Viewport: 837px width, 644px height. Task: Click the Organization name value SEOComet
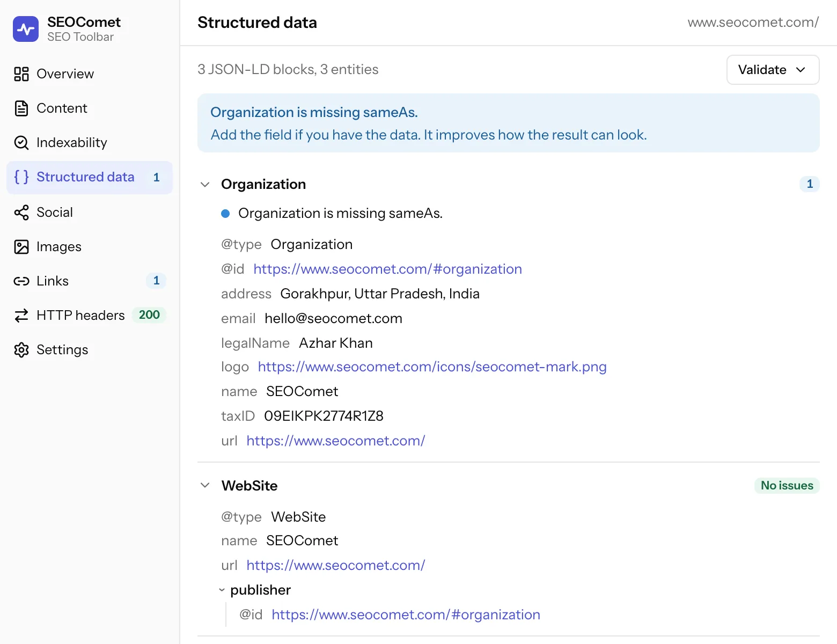302,392
